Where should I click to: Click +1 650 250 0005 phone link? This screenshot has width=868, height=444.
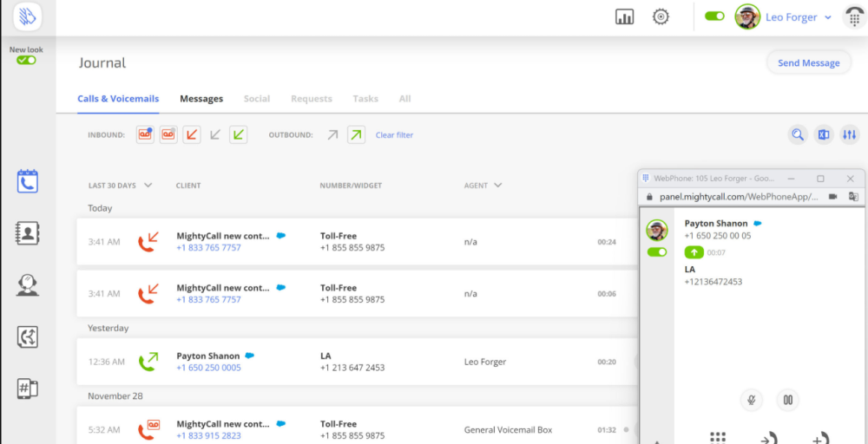[x=208, y=368]
